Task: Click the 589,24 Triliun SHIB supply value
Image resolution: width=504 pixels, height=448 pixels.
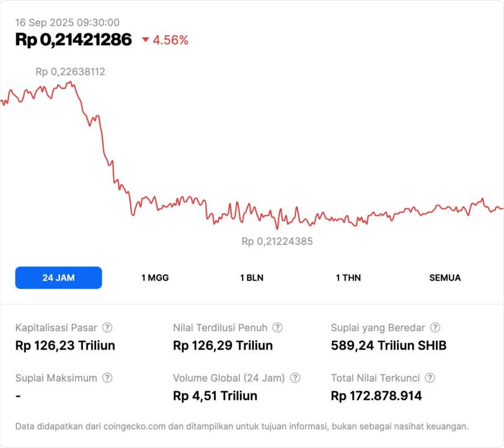Action: (389, 346)
